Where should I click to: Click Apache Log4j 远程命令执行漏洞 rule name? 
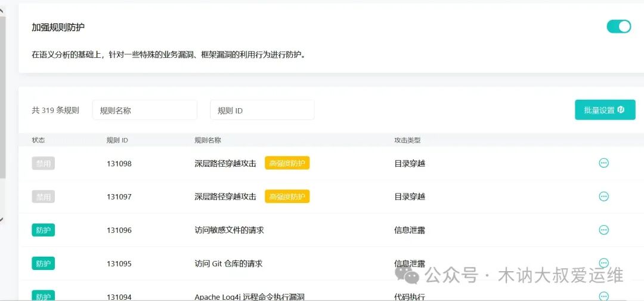pyautogui.click(x=249, y=297)
